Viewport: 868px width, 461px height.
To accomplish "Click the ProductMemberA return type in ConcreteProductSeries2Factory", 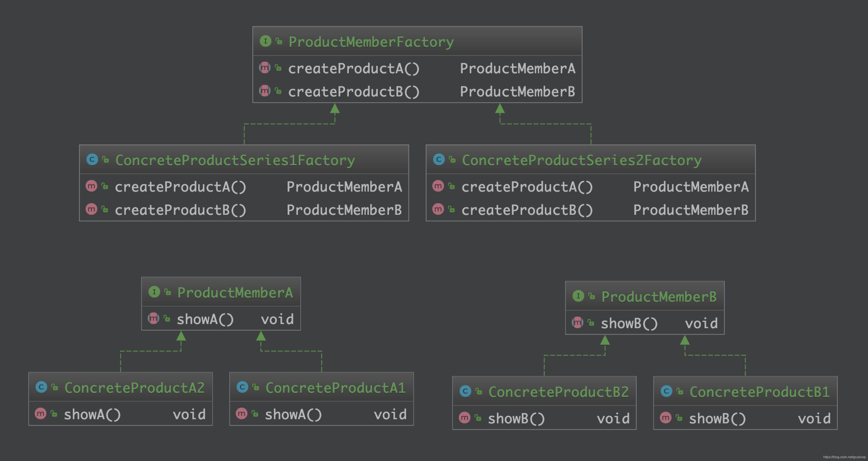I will (x=691, y=187).
